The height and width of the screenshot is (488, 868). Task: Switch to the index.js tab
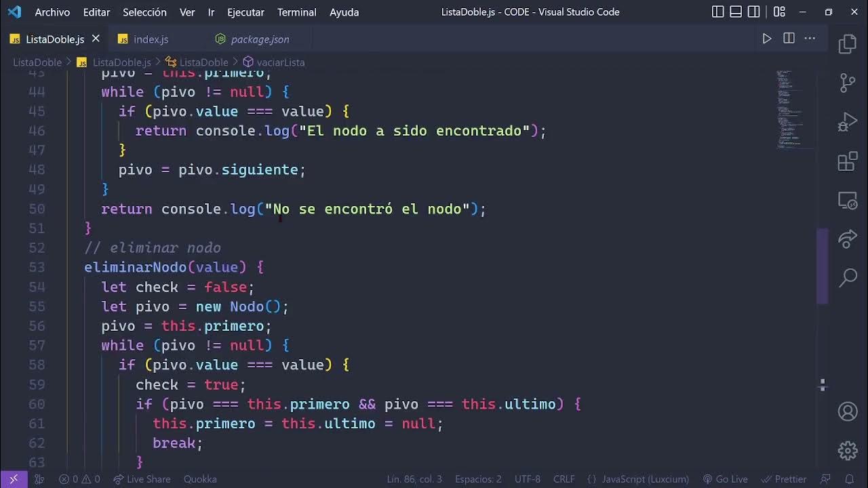(151, 39)
